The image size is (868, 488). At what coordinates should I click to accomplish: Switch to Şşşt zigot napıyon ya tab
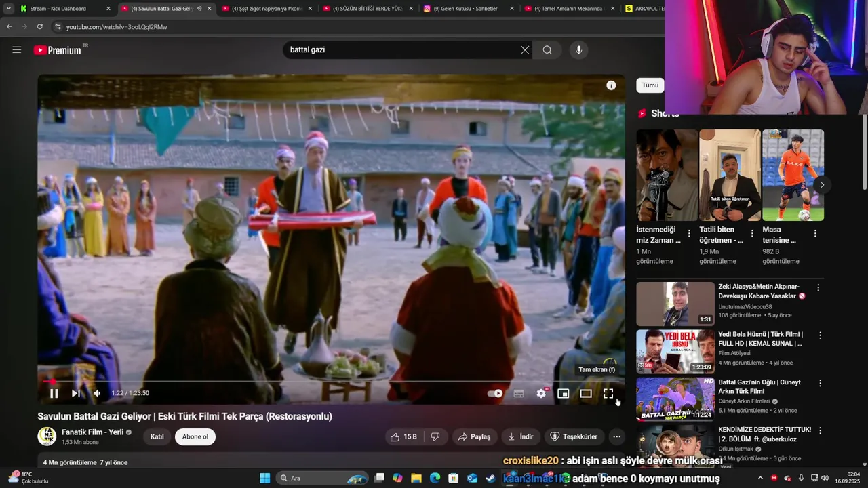tap(266, 9)
